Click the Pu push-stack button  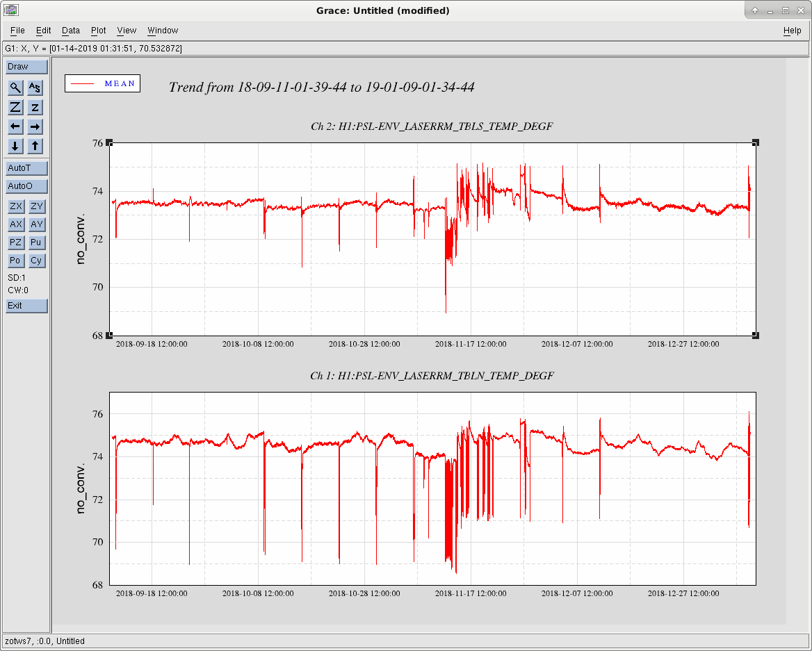(x=36, y=242)
